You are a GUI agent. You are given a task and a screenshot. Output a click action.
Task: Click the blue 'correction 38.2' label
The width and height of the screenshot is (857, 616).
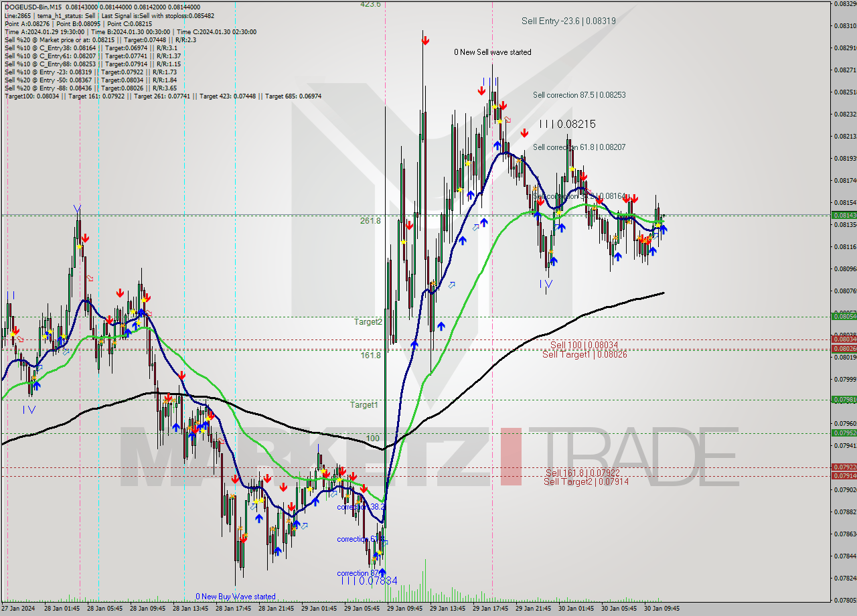(360, 507)
